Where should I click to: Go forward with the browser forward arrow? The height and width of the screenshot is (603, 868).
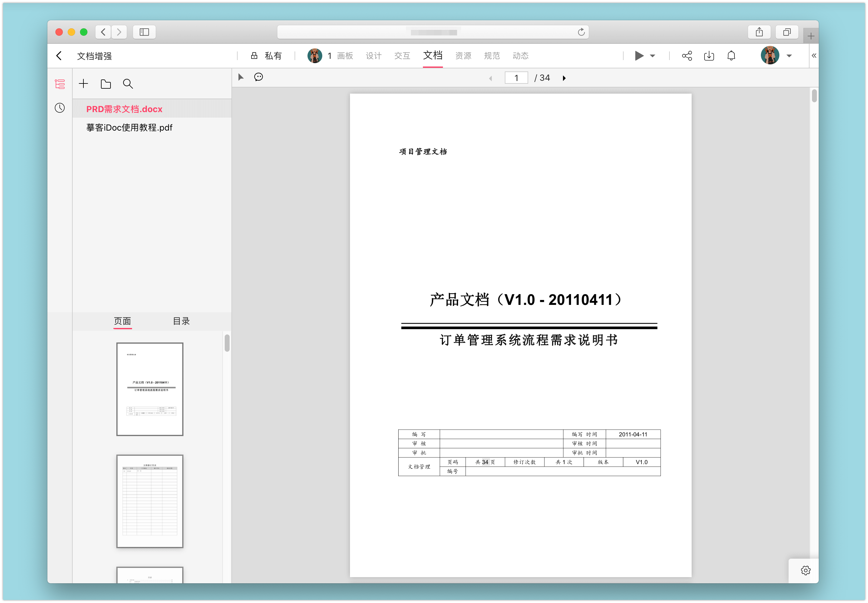(119, 32)
